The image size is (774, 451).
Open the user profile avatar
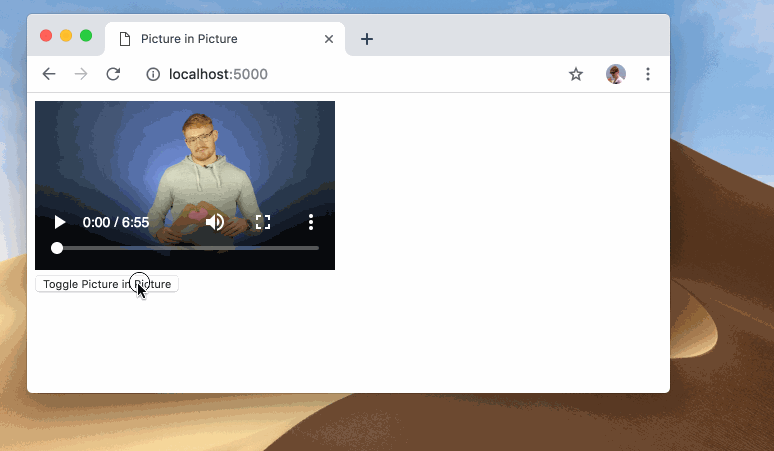pyautogui.click(x=616, y=74)
